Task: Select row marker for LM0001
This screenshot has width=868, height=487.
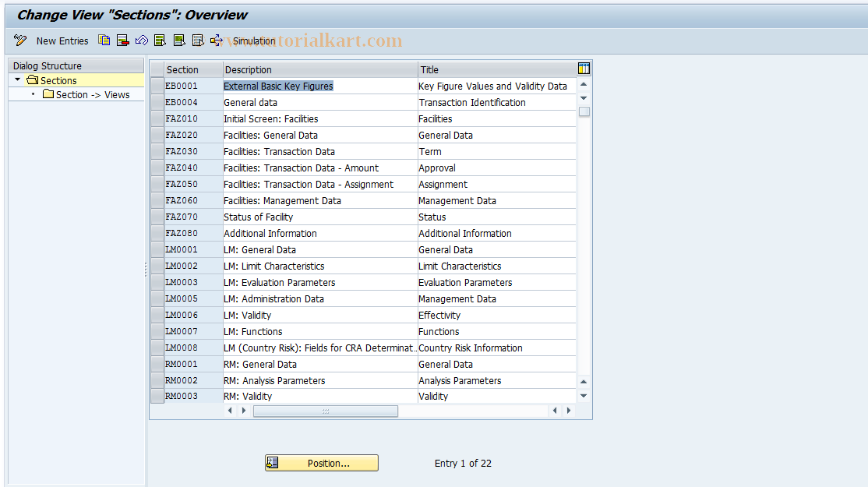Action: click(x=157, y=249)
